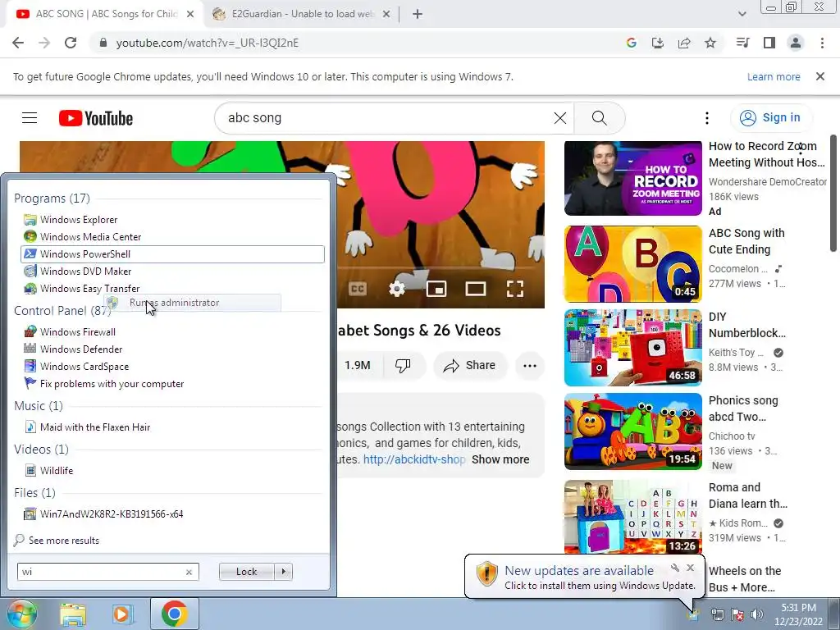This screenshot has width=840, height=630.
Task: Click the Lock button
Action: (x=246, y=572)
